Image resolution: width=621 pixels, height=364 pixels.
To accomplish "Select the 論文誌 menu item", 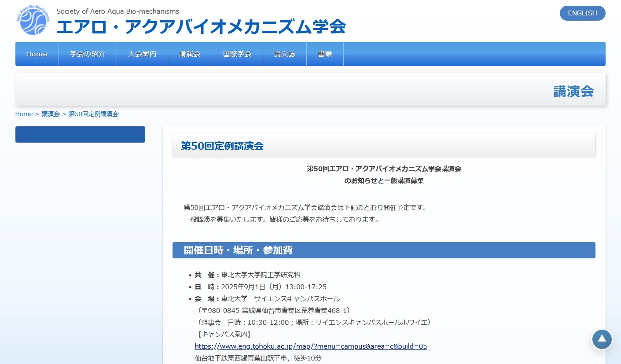I will [284, 54].
